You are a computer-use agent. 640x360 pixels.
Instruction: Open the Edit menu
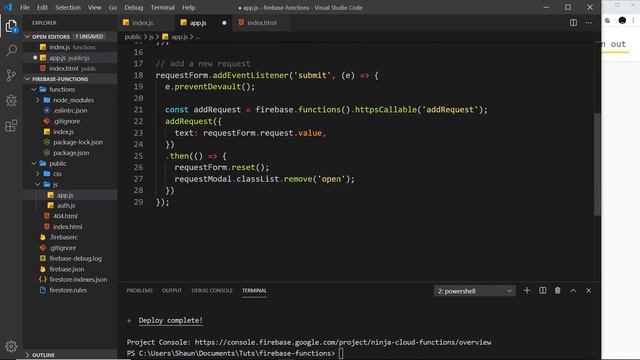coord(42,7)
